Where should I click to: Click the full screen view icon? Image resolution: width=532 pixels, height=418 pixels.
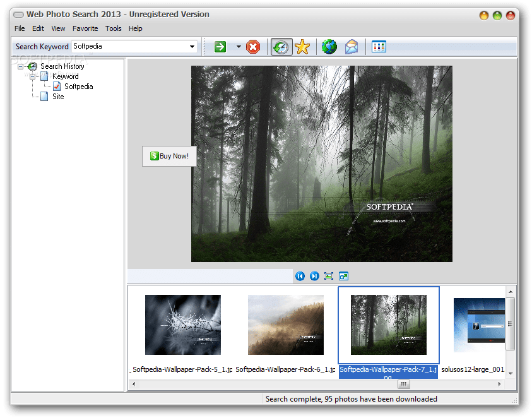(x=343, y=276)
